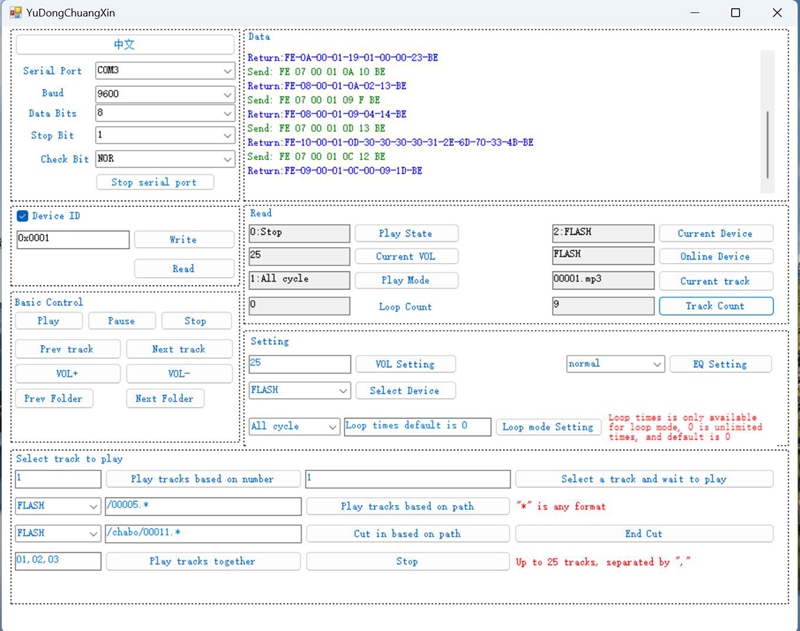The image size is (800, 631).
Task: Click the Stop serial port button
Action: point(155,182)
